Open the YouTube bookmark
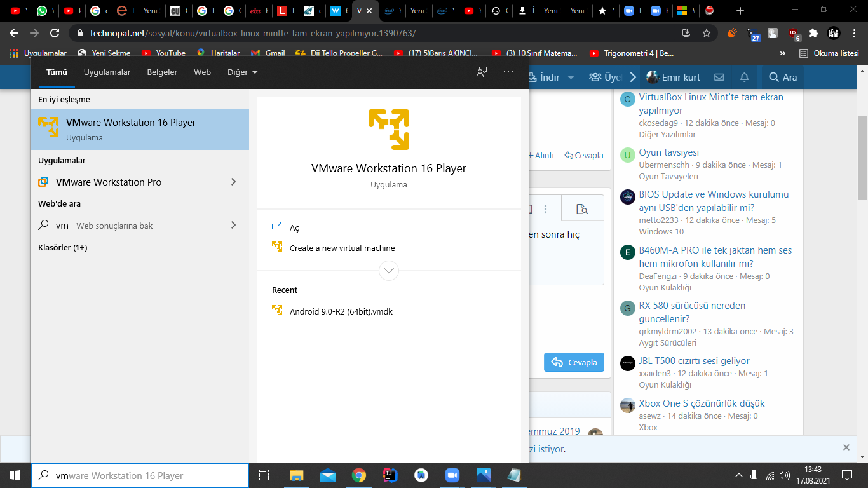 (x=163, y=53)
